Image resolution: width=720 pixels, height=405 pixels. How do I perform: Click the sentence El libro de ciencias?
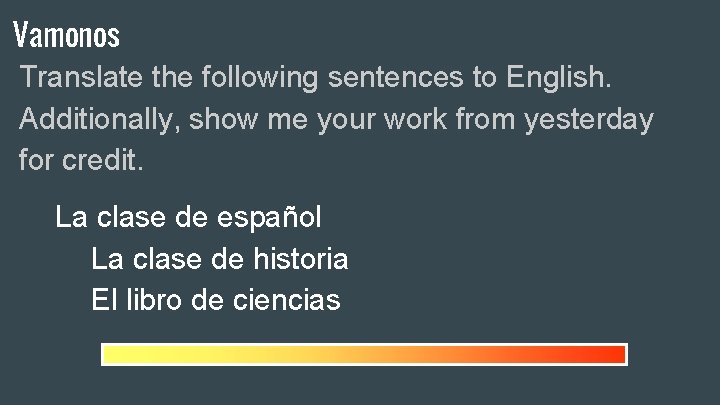(x=215, y=300)
